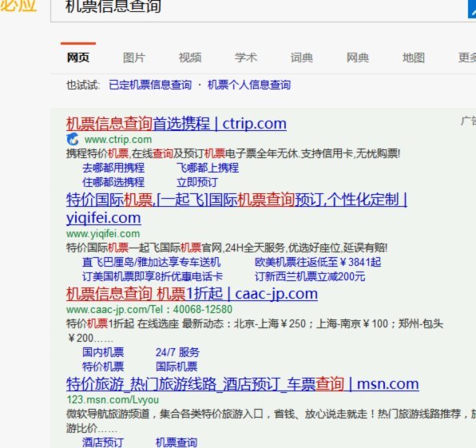Click the green www.ctrip.com URL
Viewport: 476px width, 448px height.
(x=118, y=140)
